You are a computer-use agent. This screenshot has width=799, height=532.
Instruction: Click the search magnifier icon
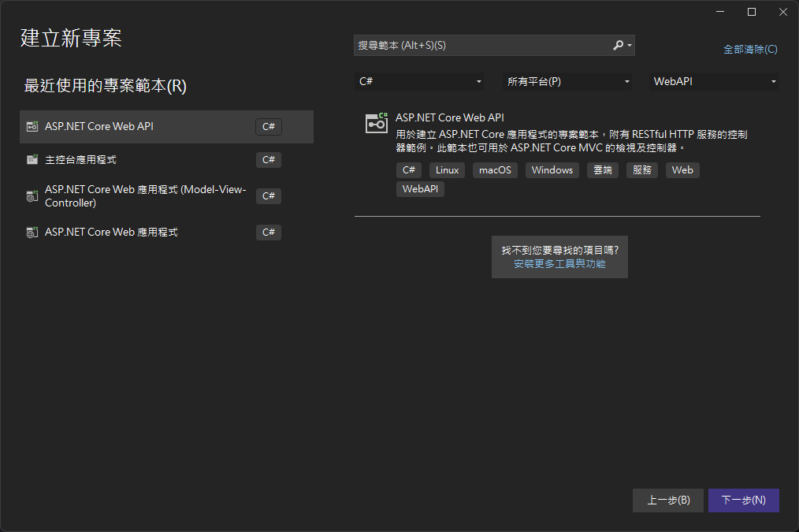618,46
